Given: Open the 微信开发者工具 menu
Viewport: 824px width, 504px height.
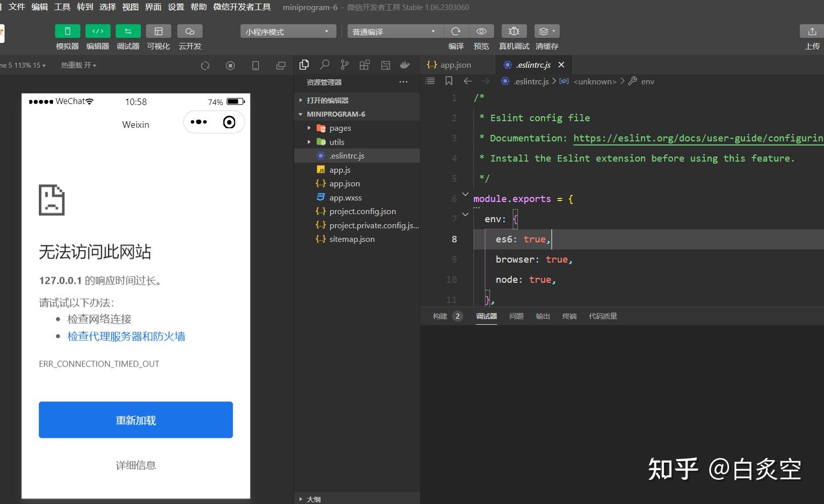Looking at the screenshot, I should 242,7.
